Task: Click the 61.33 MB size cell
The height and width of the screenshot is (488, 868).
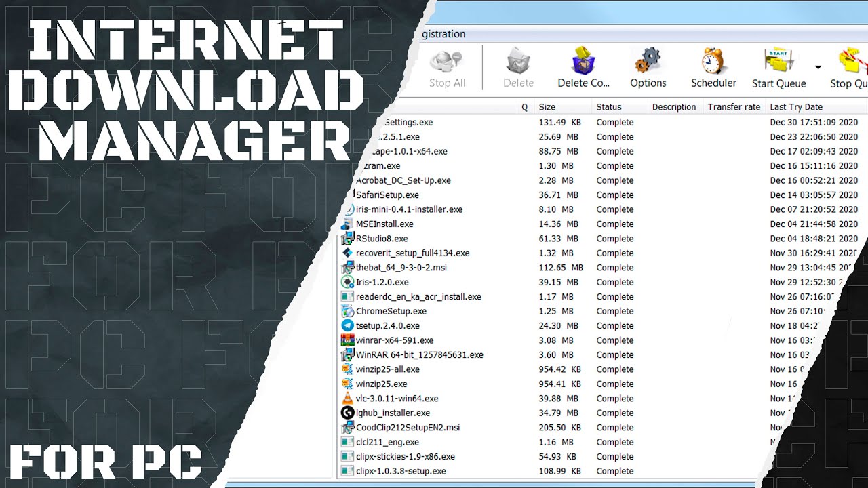Action: pos(558,238)
